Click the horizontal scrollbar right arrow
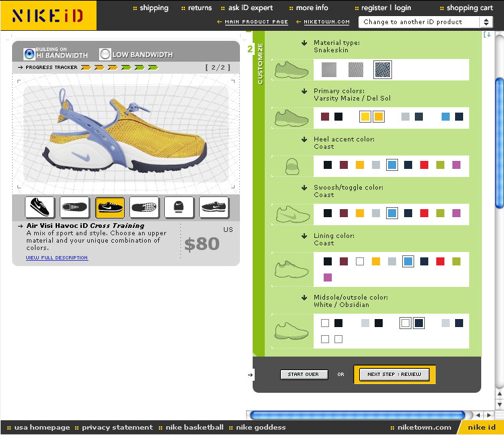This screenshot has height=435, width=504. pos(489,415)
